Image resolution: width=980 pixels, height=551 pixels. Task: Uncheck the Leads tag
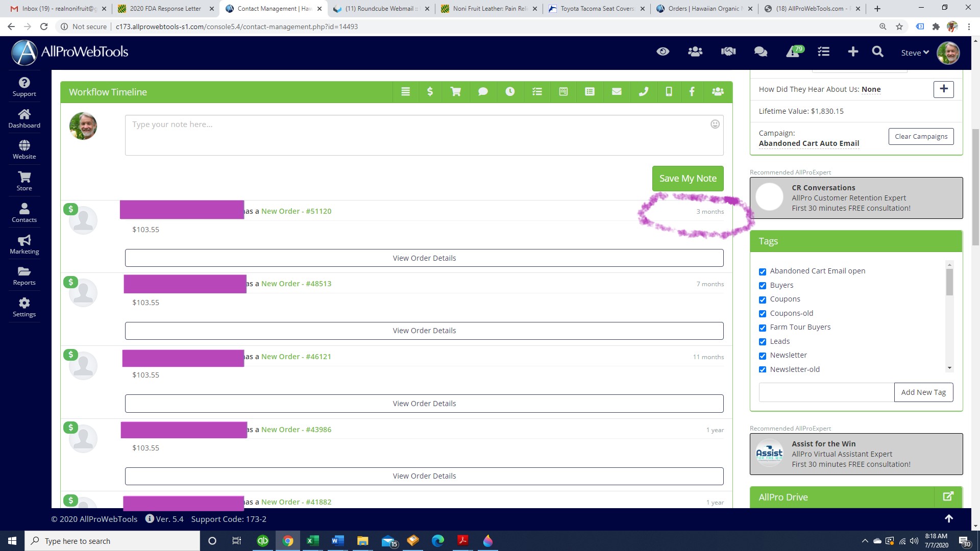(x=763, y=341)
